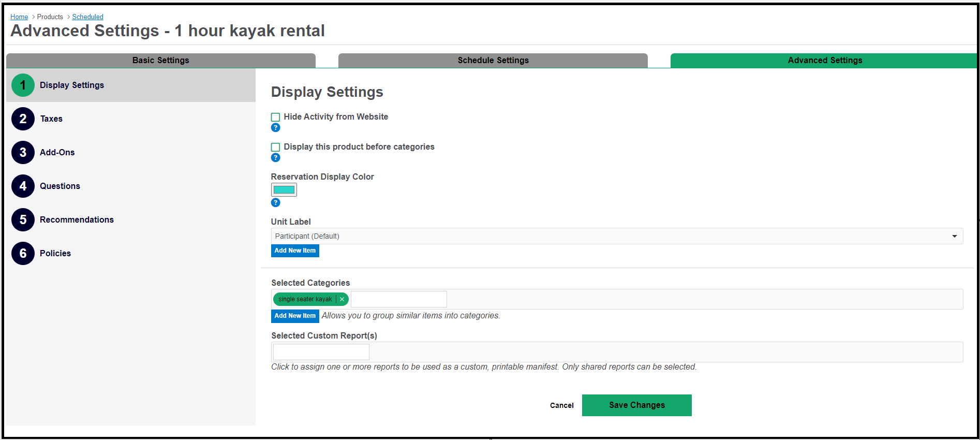
Task: Click the Products breadcrumb text
Action: [x=50, y=17]
